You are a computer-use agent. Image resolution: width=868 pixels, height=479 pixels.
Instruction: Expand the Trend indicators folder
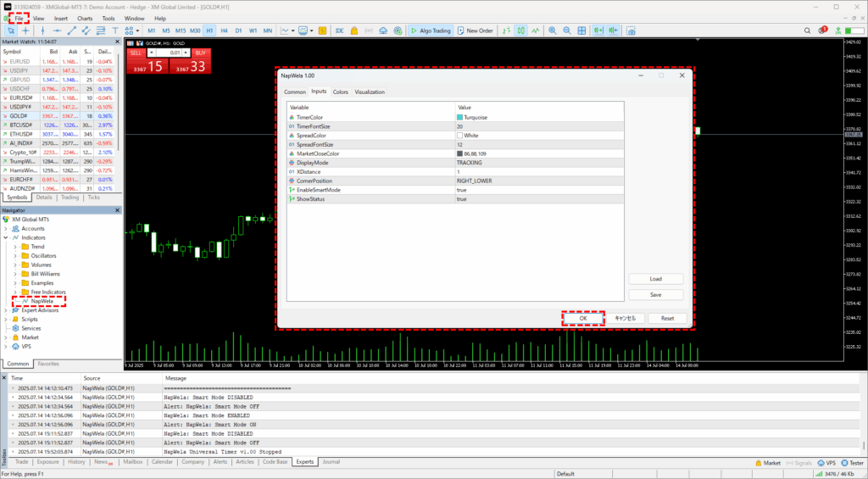tap(15, 247)
